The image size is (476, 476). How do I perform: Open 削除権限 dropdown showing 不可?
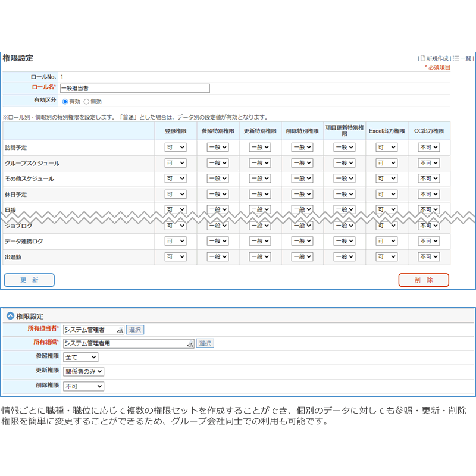tap(83, 386)
